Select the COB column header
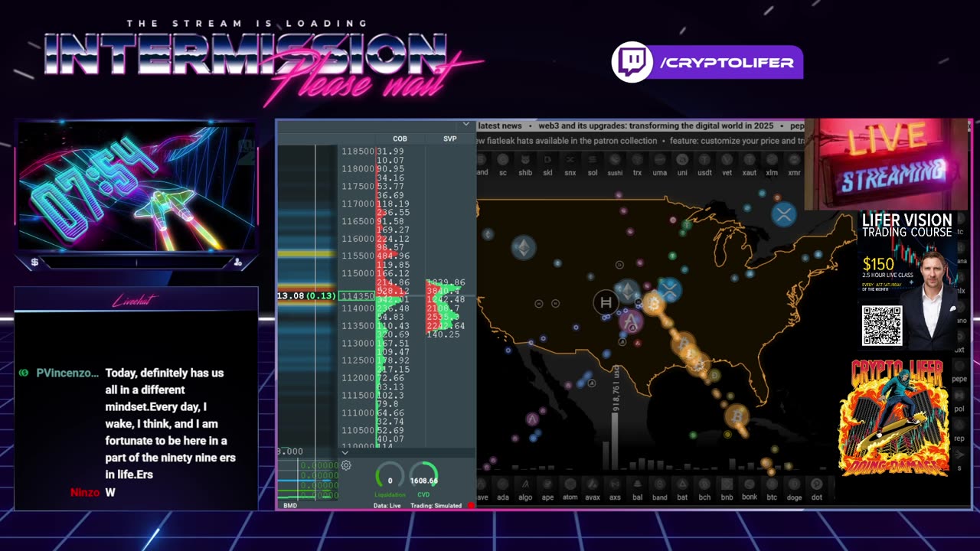980x551 pixels. point(400,139)
